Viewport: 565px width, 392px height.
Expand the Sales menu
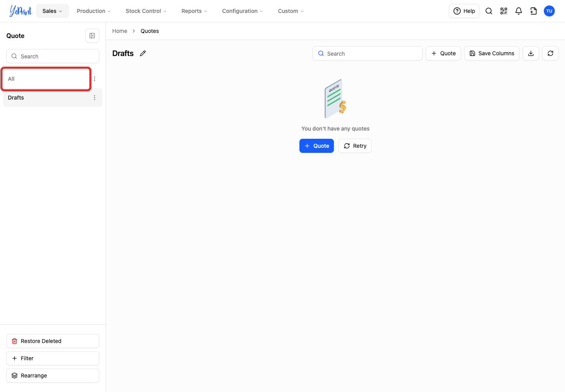(x=53, y=11)
